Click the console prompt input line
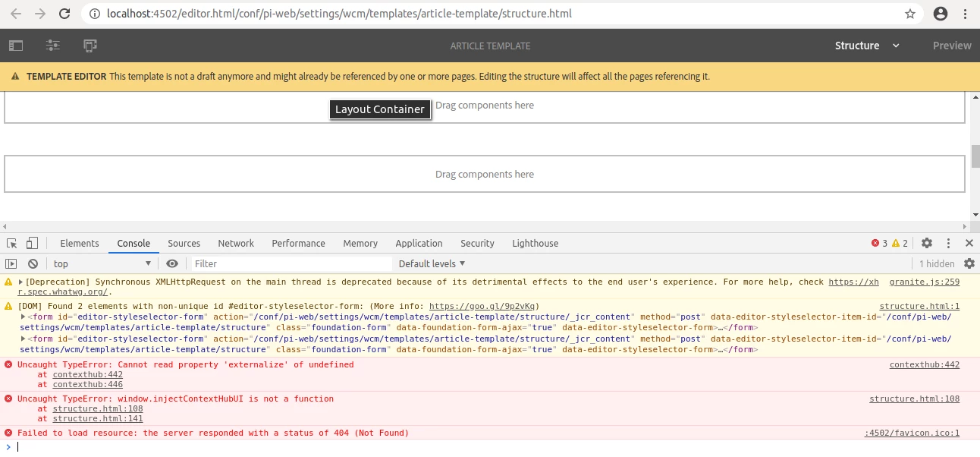Screen dimensions: 980x457 click(493, 446)
